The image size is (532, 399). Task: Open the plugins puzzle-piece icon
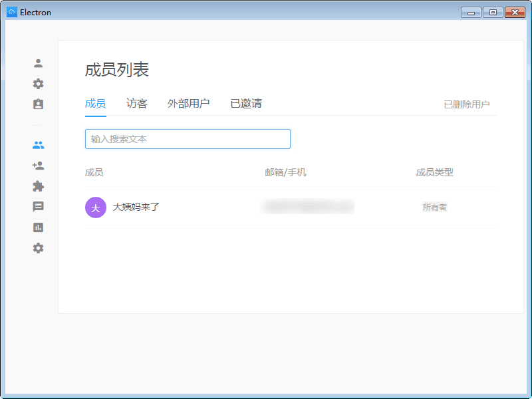[38, 186]
